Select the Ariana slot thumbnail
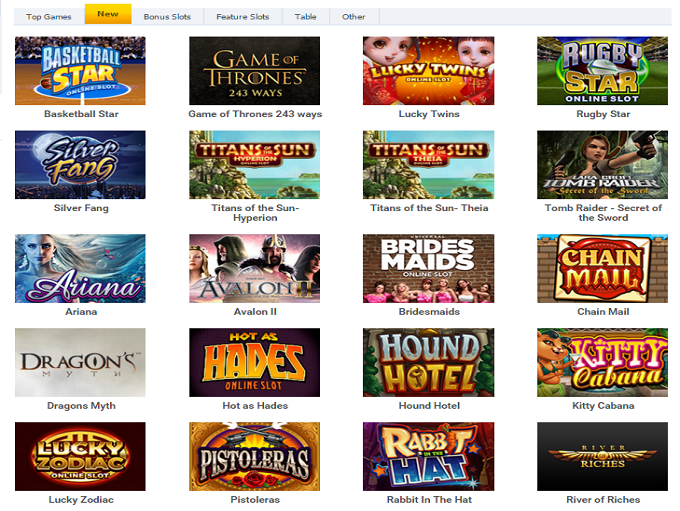The width and height of the screenshot is (680, 511). [x=80, y=269]
